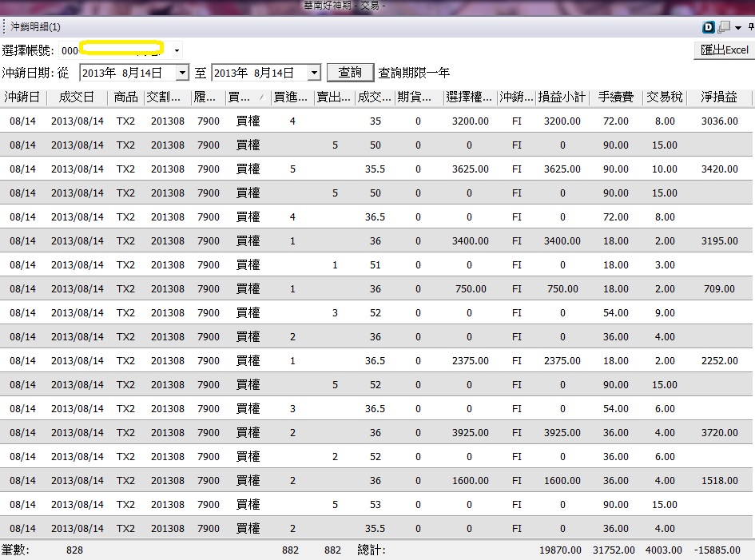755x560 pixels.
Task: Sort by the 商品 column header
Action: coord(125,97)
